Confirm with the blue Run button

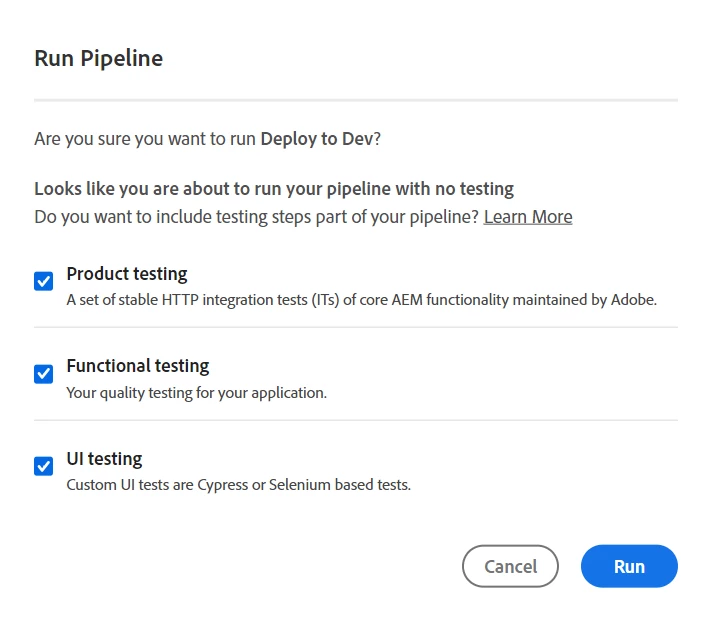coord(629,566)
